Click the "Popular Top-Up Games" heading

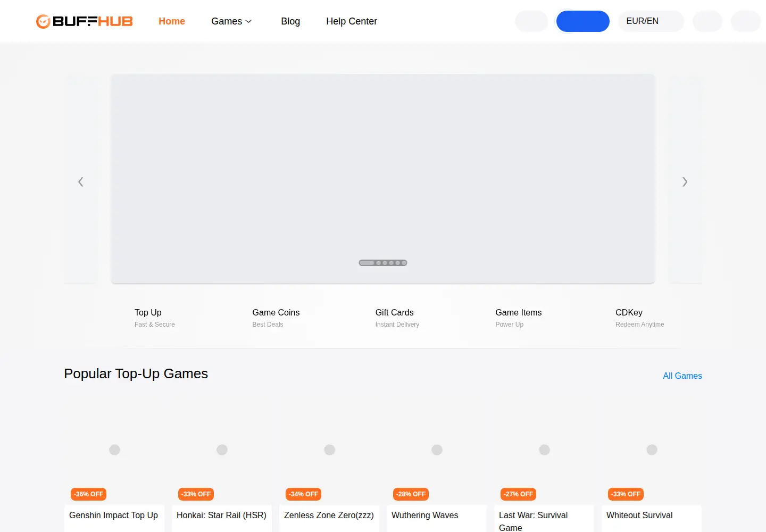click(136, 373)
